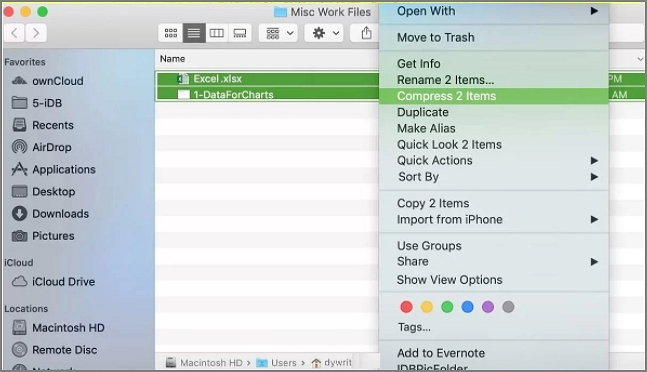
Task: Click dywrit home folder in path bar
Action: [x=332, y=363]
